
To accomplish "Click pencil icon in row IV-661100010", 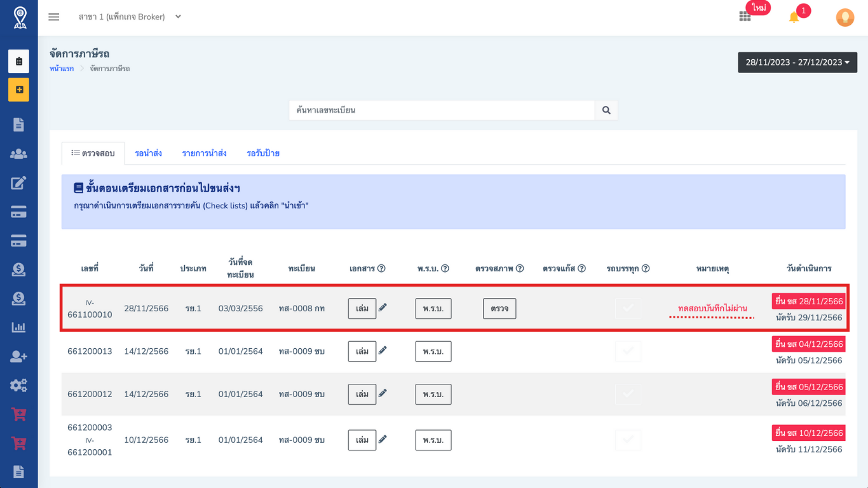I will pyautogui.click(x=383, y=308).
